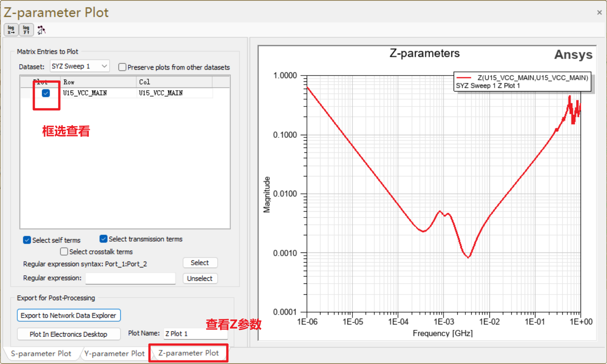Image resolution: width=607 pixels, height=364 pixels.
Task: Activate the curve point selection tool
Action: pyautogui.click(x=41, y=30)
